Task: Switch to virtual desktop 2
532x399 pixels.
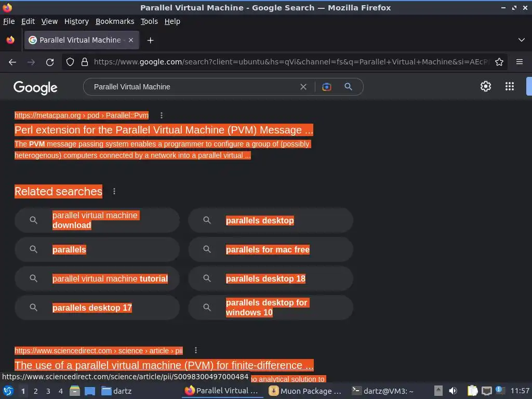Action: click(x=36, y=391)
